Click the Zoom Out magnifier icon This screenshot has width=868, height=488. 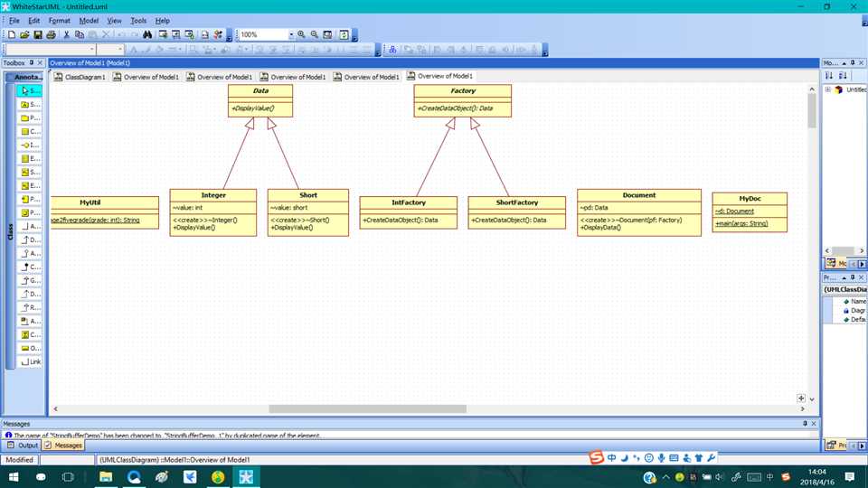point(315,34)
